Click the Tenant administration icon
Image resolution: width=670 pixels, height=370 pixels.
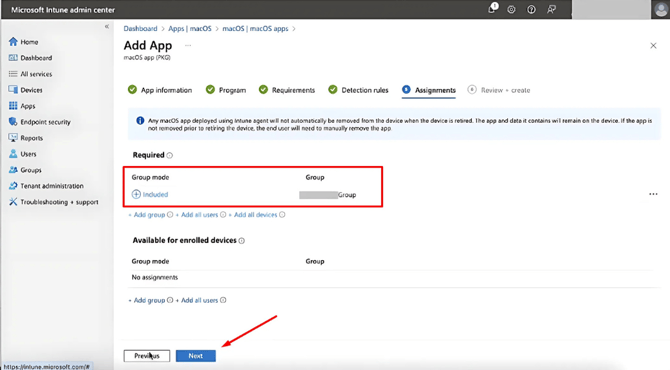click(13, 186)
